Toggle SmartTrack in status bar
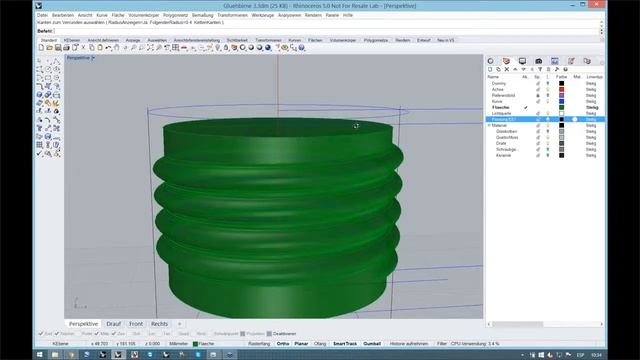Screen dimensions: 640x360 (x=345, y=344)
